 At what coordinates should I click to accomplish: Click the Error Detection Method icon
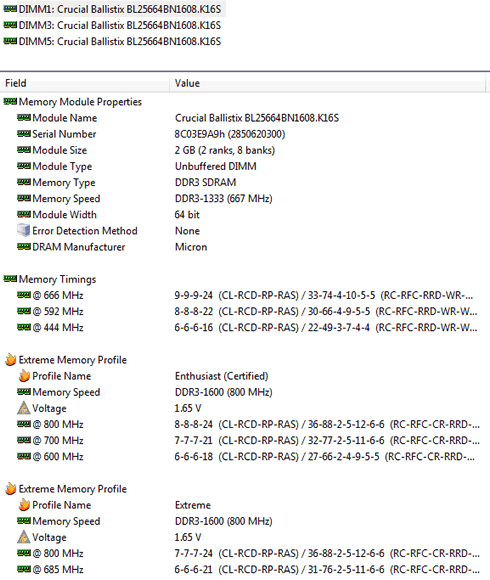click(x=24, y=230)
